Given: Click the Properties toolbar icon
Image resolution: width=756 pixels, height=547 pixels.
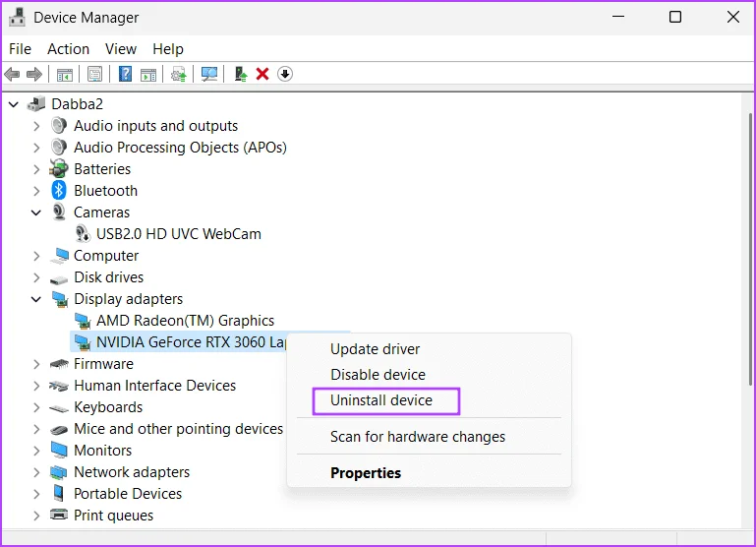Looking at the screenshot, I should click(x=95, y=75).
